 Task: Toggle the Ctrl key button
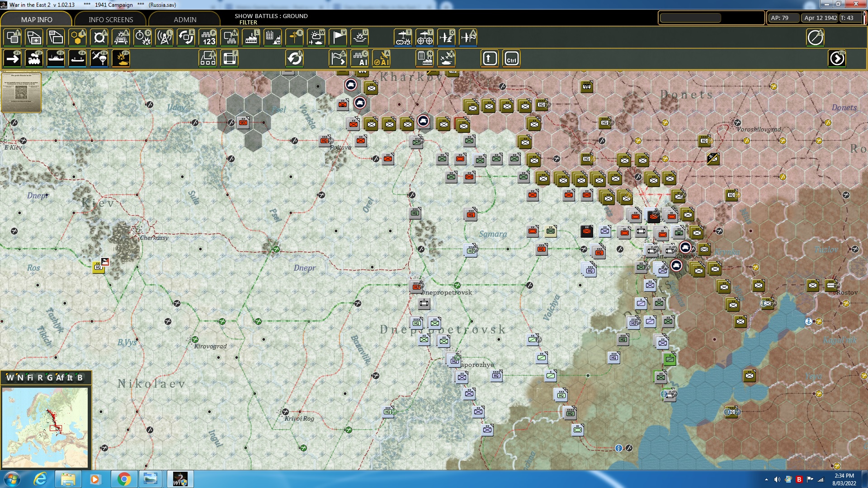tap(511, 58)
